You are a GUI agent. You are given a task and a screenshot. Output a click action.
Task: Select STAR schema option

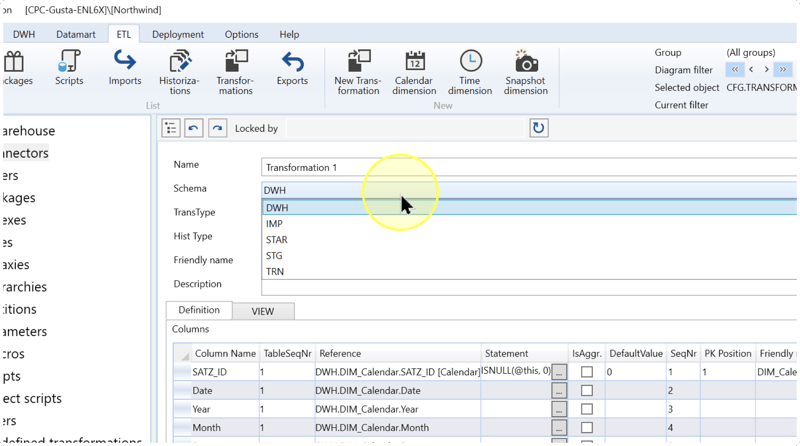pos(529,239)
